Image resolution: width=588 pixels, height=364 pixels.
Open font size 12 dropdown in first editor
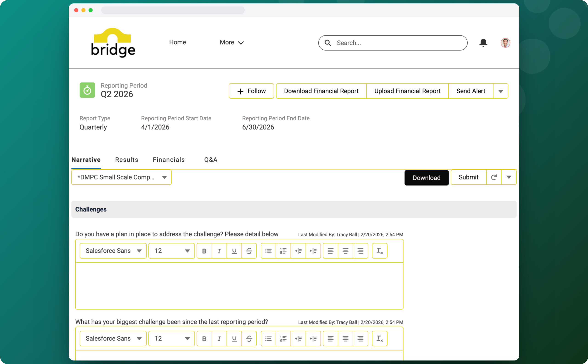tap(171, 251)
